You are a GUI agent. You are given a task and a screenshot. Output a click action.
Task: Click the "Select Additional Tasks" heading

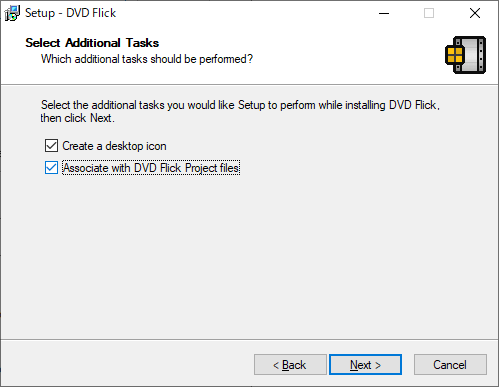click(92, 43)
